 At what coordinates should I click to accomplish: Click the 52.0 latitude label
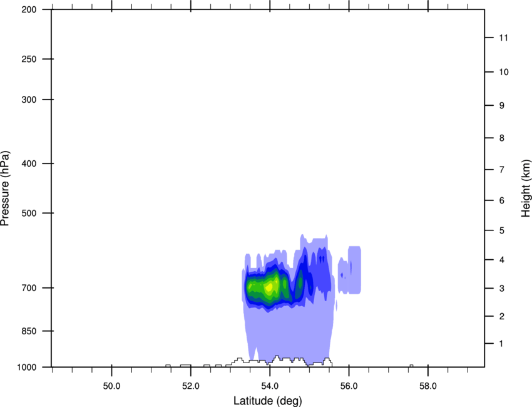click(x=191, y=386)
